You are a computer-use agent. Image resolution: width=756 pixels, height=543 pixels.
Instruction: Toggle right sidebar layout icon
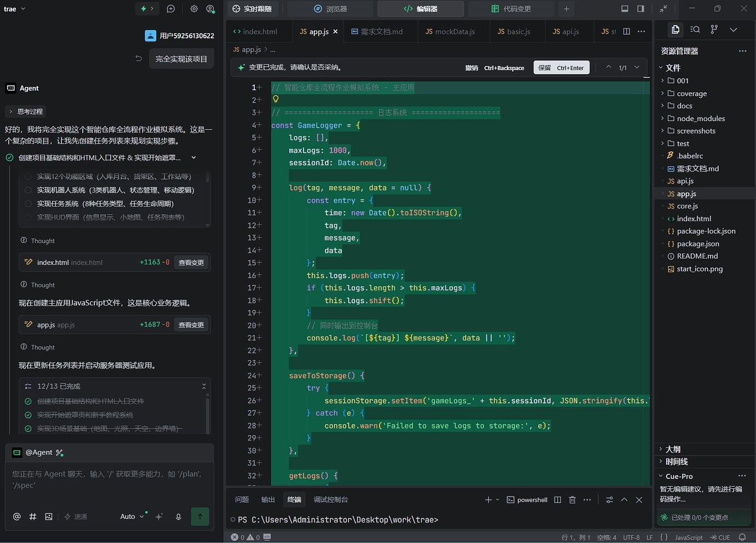click(641, 9)
